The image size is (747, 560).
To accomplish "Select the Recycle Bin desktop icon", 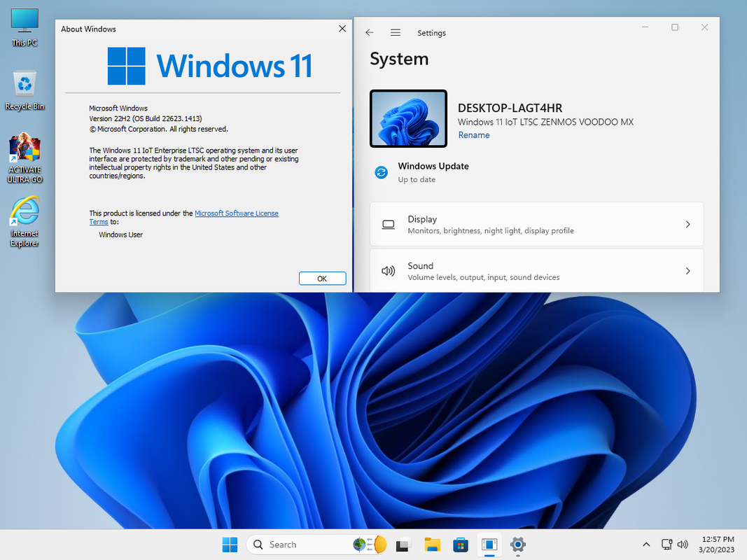I will click(x=25, y=90).
